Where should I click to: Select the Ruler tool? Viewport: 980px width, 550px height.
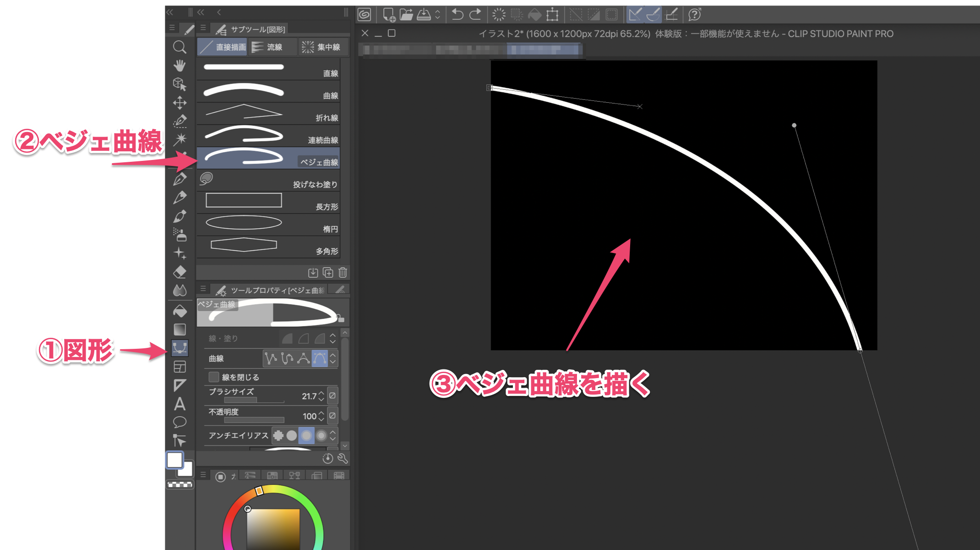[x=180, y=385]
